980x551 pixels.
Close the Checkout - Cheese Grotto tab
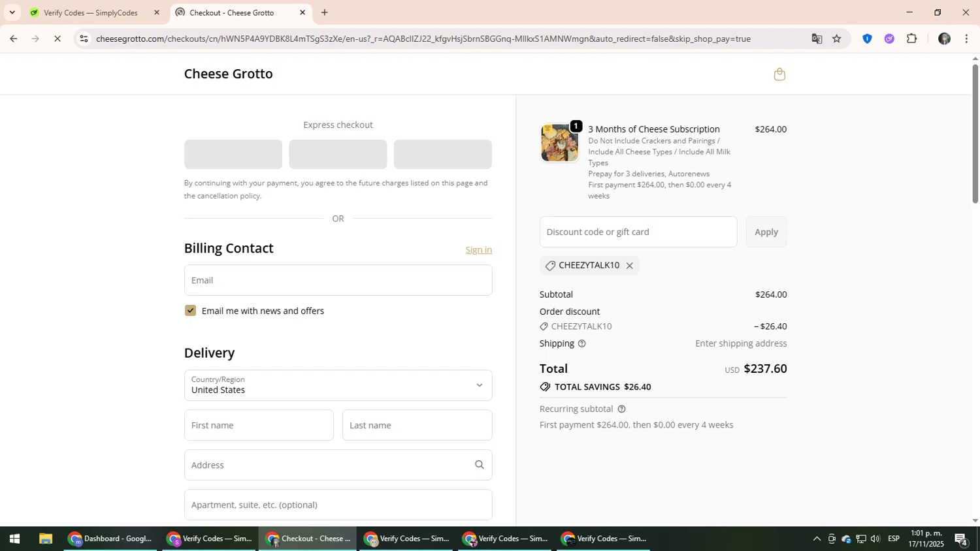302,12
